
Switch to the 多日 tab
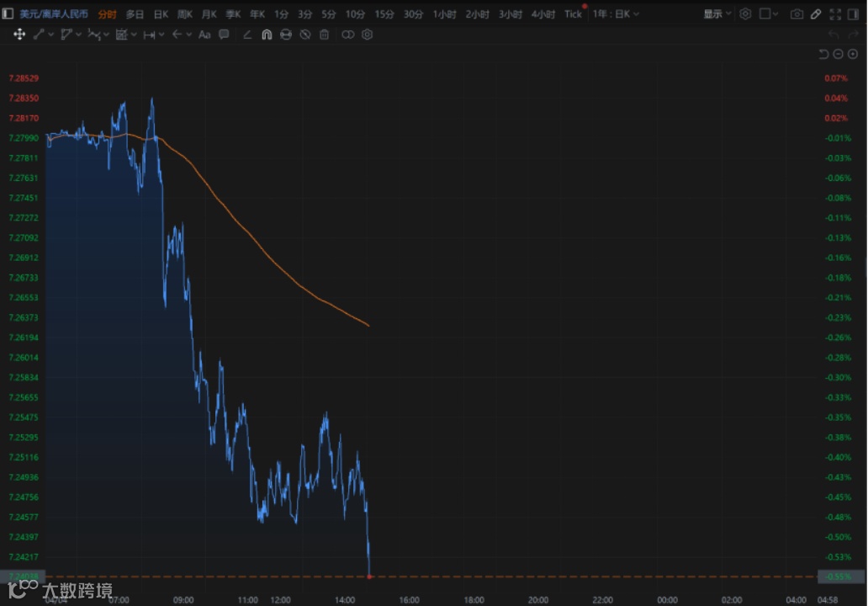click(135, 13)
